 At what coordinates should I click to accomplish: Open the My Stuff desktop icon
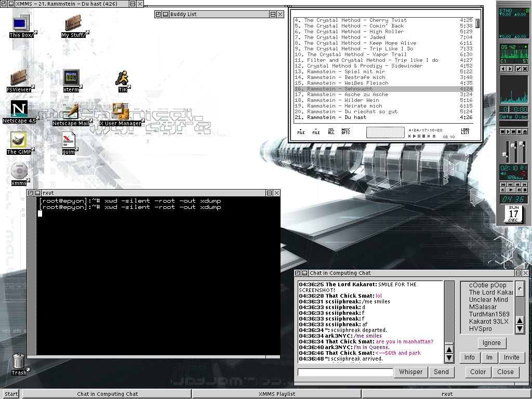74,26
